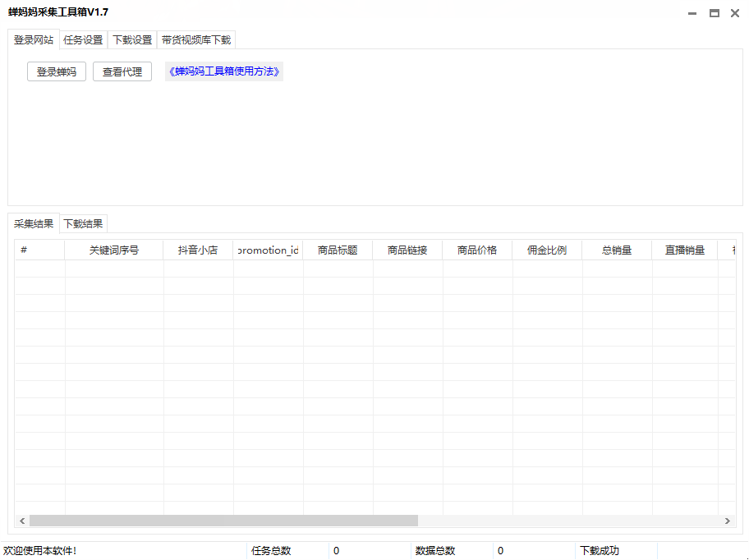Screen dimensions: 749x560
Task: Open the 《蝉妈妈工具箱使用方法》 link
Action: coord(224,71)
